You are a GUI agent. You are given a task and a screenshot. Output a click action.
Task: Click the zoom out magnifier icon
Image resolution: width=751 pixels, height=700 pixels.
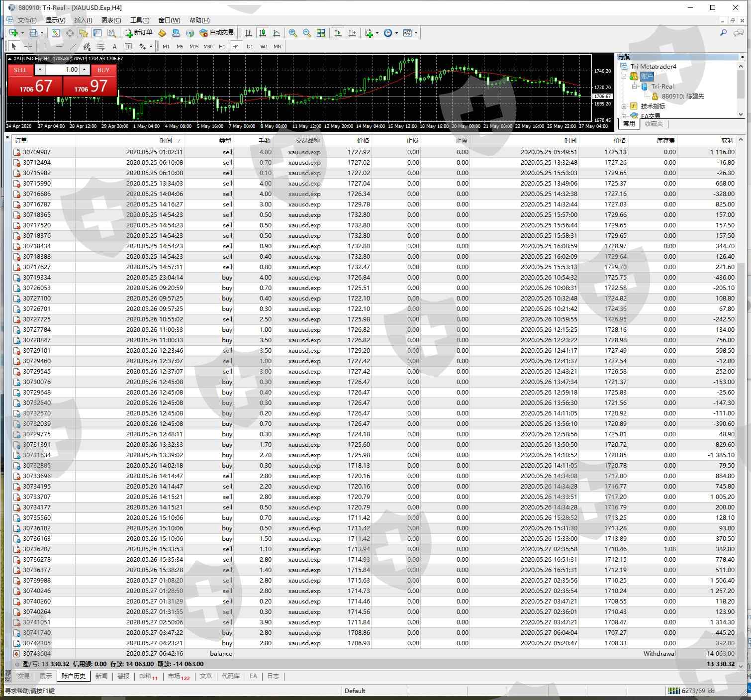pyautogui.click(x=307, y=33)
